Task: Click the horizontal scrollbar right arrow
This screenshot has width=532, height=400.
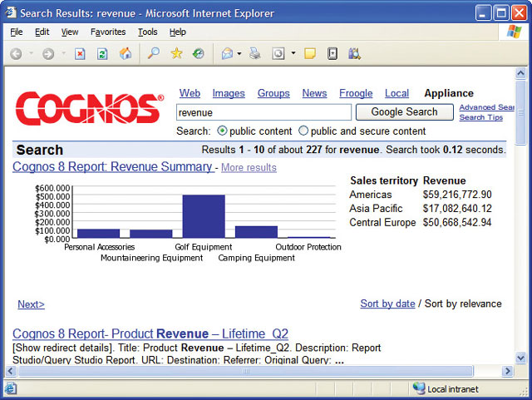Action: [x=508, y=371]
